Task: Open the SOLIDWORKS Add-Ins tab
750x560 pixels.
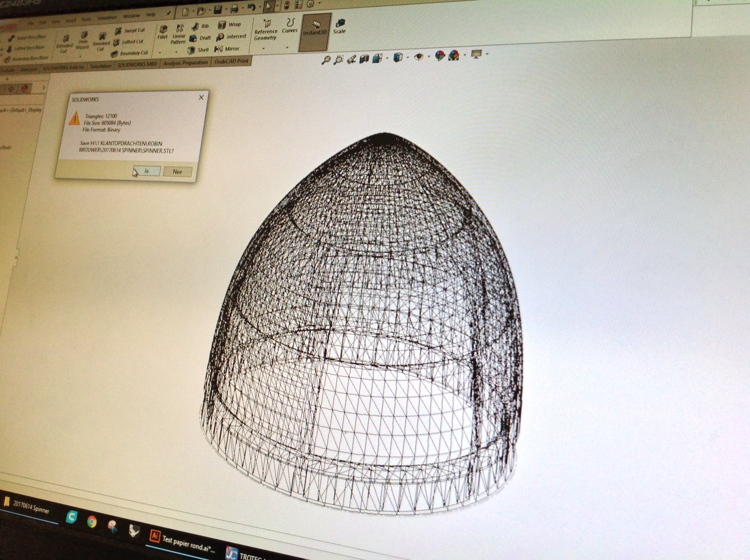Action: pyautogui.click(x=63, y=67)
